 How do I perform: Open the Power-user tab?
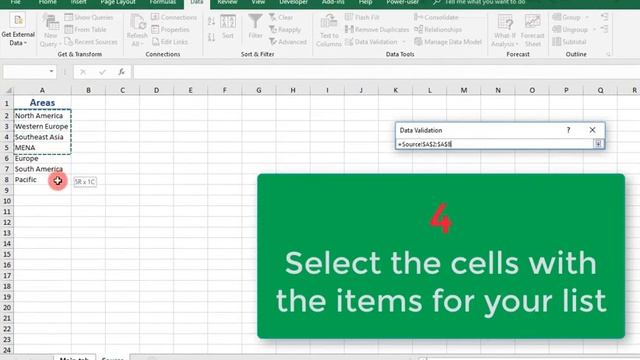[x=402, y=2]
